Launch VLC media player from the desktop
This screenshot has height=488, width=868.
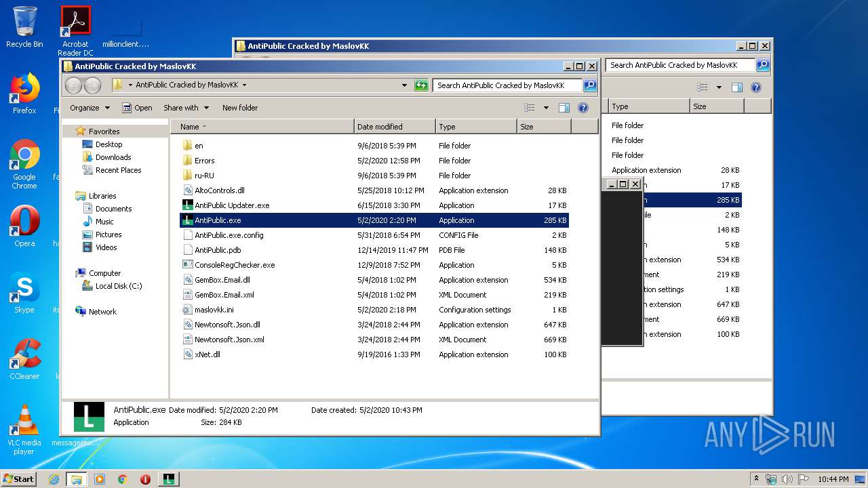point(24,430)
